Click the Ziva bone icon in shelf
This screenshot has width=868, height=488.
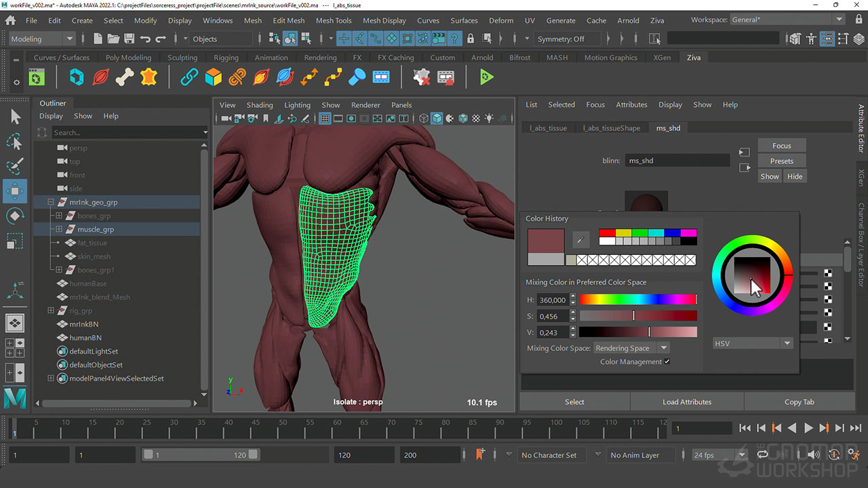click(124, 78)
